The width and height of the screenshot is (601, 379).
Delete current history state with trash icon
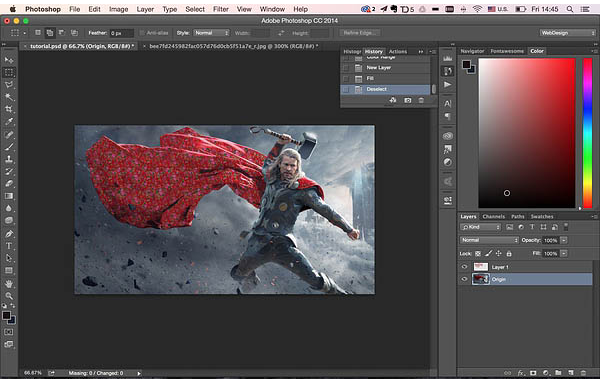(x=421, y=100)
